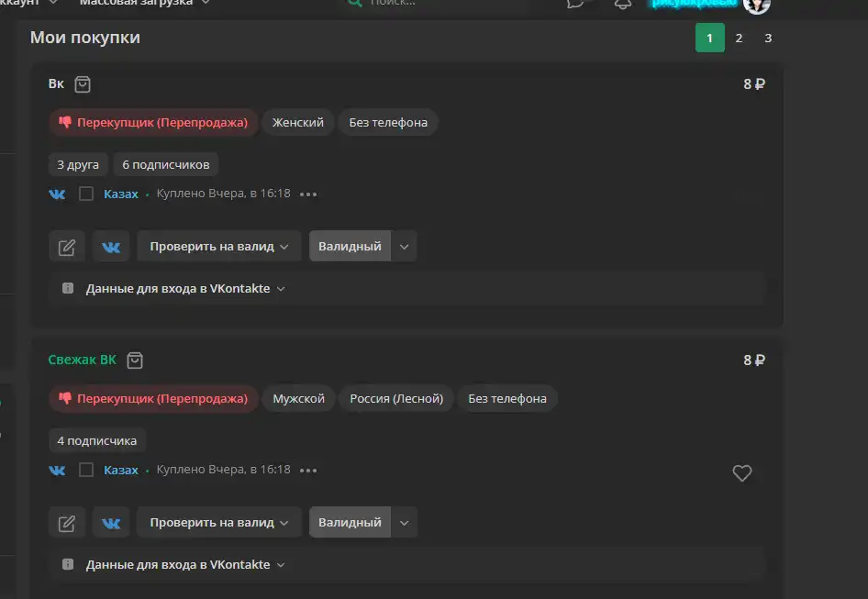Screen dimensions: 868x599
Task: Click the 8 ₽ price in Свежак ВК card
Action: pyautogui.click(x=754, y=361)
